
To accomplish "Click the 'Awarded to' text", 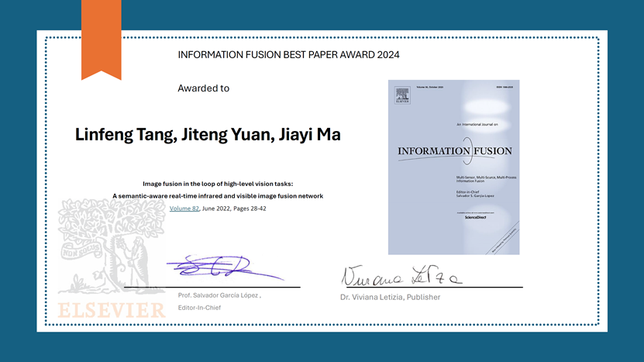I will tap(203, 88).
